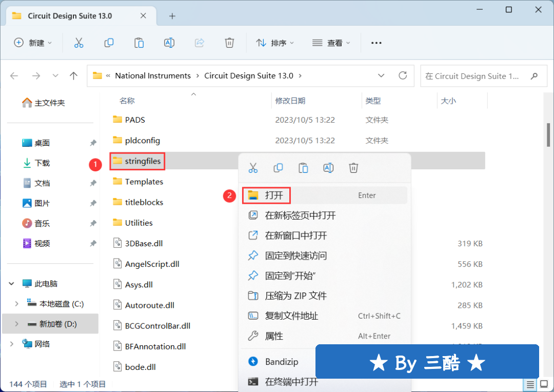The image size is (554, 392).
Task: Click the search magnifier icon
Action: tap(534, 76)
